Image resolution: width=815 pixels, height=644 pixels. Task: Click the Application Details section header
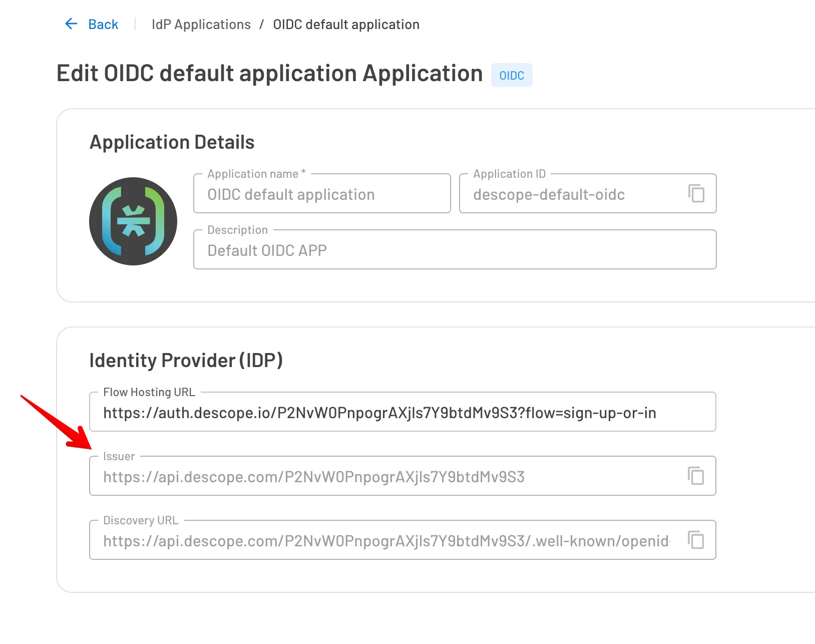pyautogui.click(x=172, y=142)
